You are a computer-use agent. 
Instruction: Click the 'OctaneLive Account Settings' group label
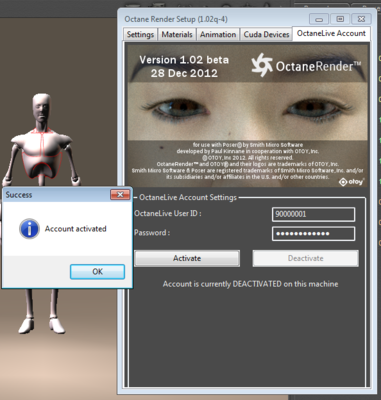(x=188, y=197)
